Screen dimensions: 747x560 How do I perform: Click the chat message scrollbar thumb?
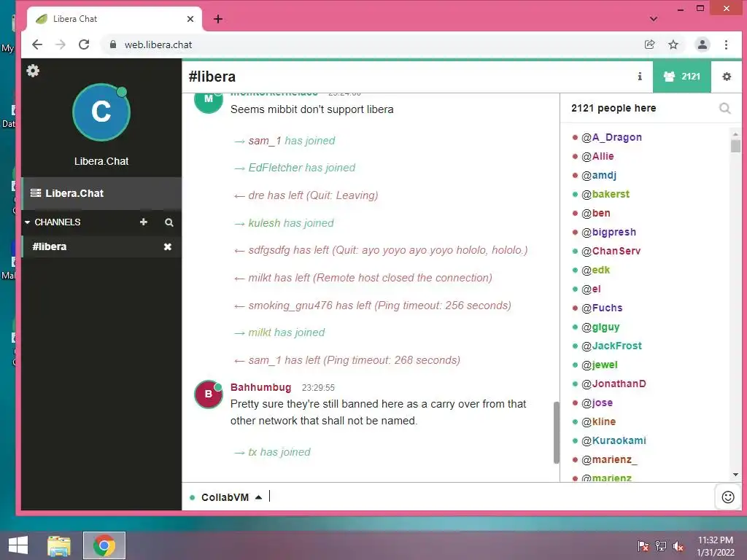point(556,432)
